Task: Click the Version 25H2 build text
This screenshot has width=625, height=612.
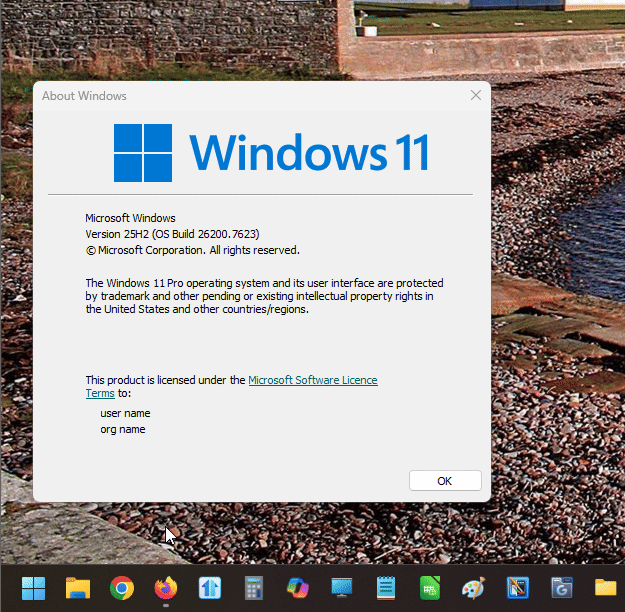Action: pos(172,234)
